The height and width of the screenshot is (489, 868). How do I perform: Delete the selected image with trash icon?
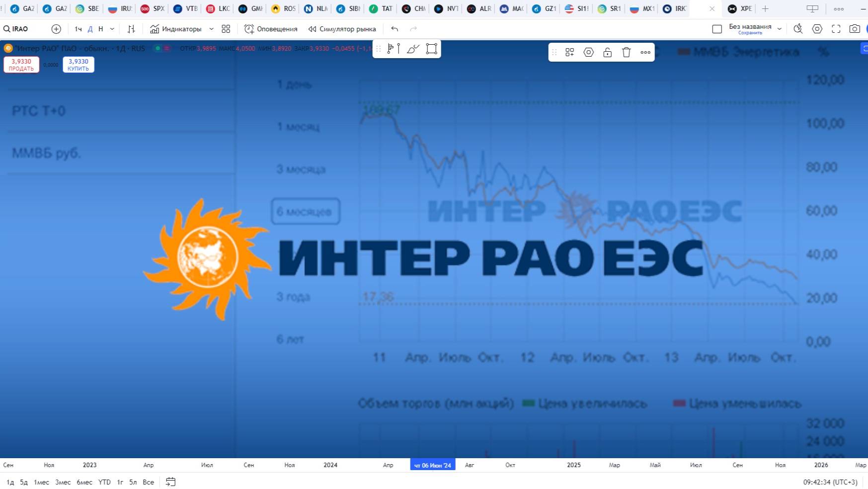(x=626, y=52)
